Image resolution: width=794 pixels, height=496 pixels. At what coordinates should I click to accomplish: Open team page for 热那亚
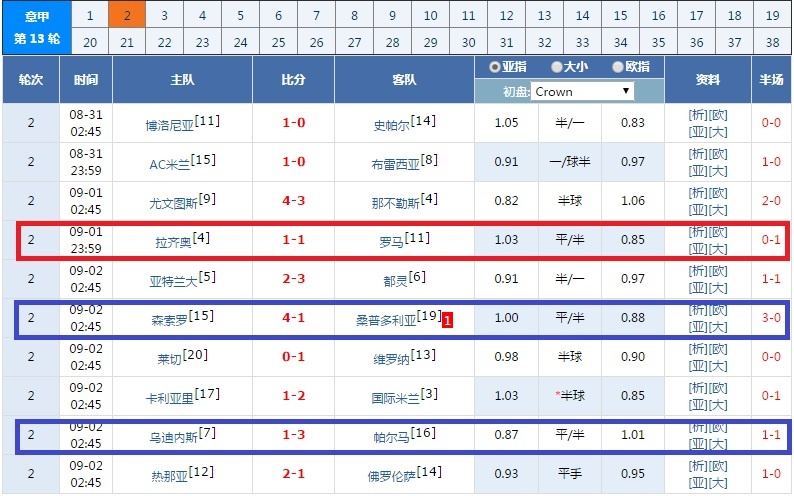coord(170,476)
